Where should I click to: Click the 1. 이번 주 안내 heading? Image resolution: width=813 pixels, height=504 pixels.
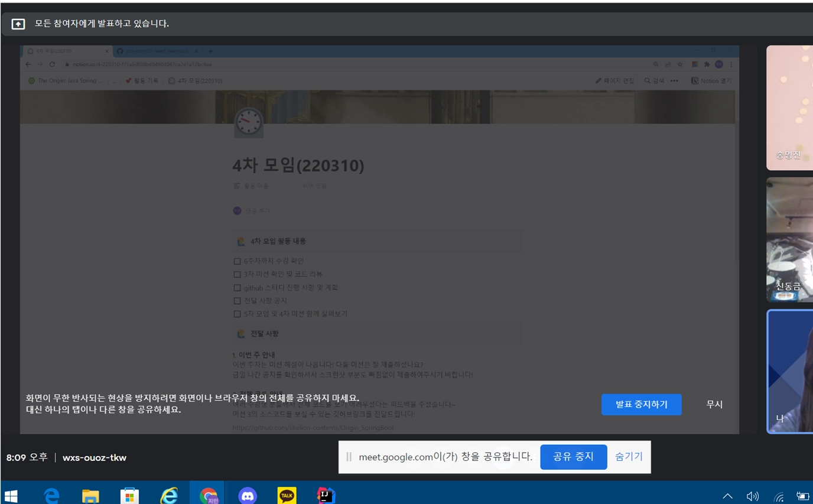tap(254, 355)
